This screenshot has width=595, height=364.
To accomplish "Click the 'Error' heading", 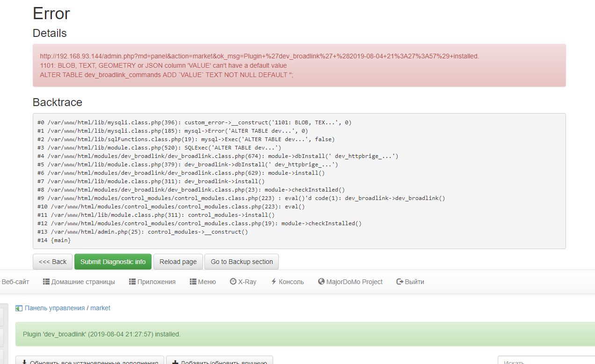I will coord(51,13).
